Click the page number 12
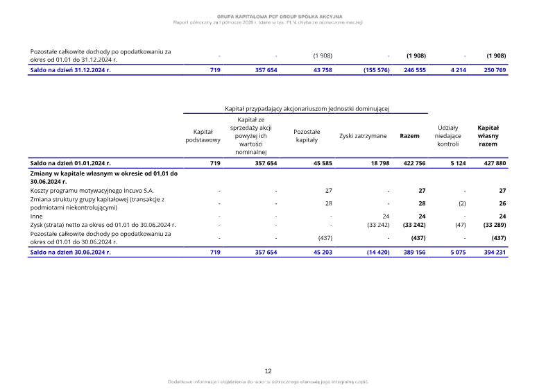The height and width of the screenshot is (392, 555). 268,371
